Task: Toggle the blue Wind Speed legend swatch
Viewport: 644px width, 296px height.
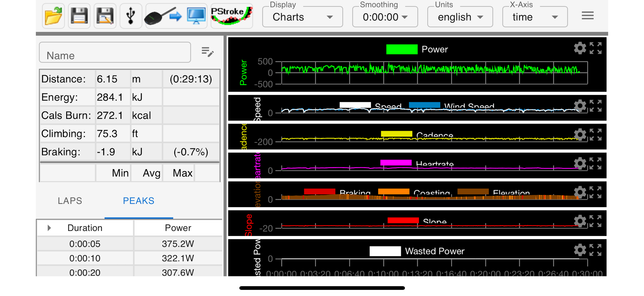Action: tap(424, 105)
